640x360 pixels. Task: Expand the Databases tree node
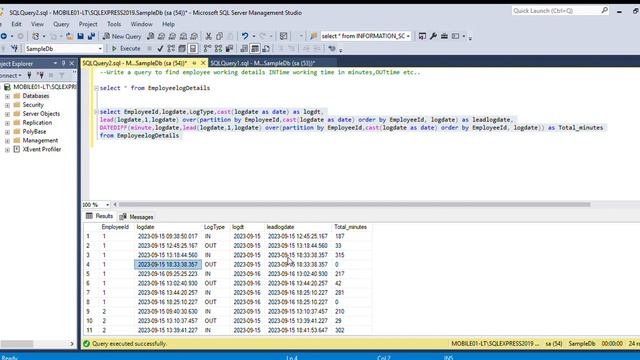tap(7, 96)
